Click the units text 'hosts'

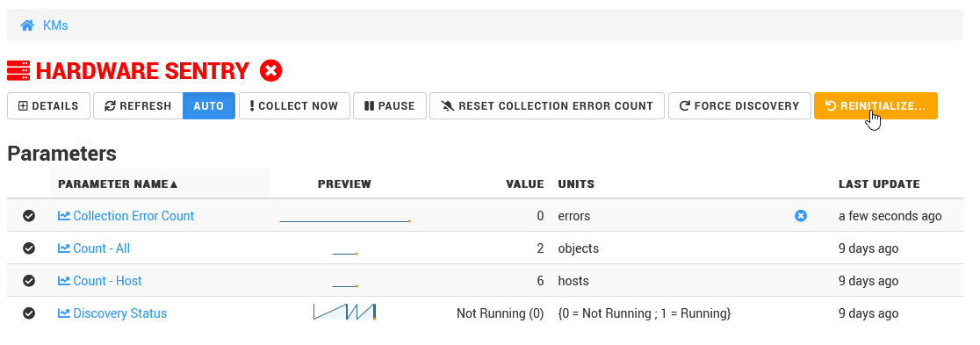pos(573,281)
